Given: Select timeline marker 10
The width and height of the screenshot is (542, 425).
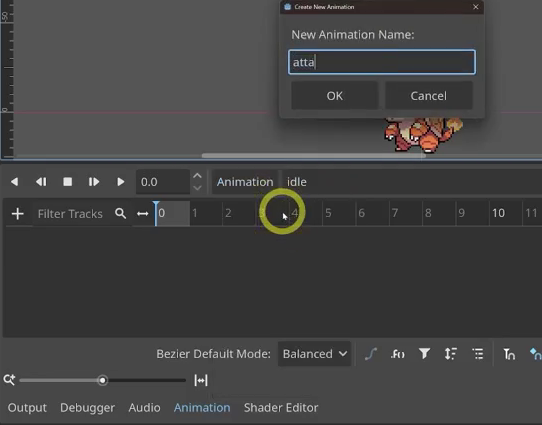Looking at the screenshot, I should click(498, 213).
